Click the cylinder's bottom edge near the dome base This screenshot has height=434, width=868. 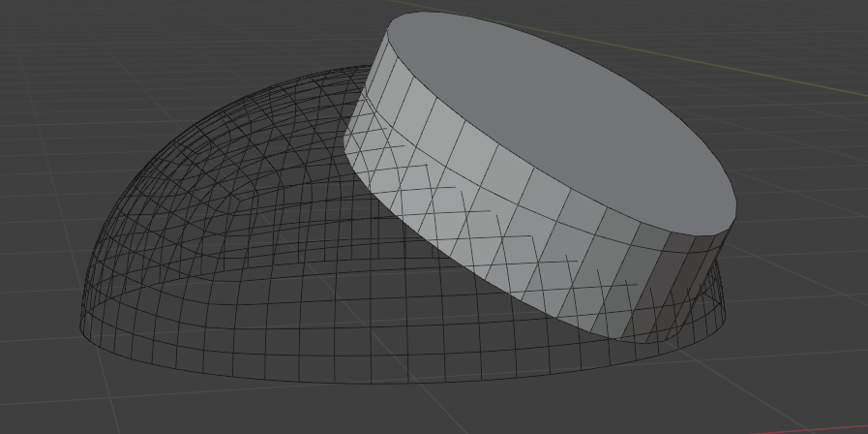click(581, 322)
